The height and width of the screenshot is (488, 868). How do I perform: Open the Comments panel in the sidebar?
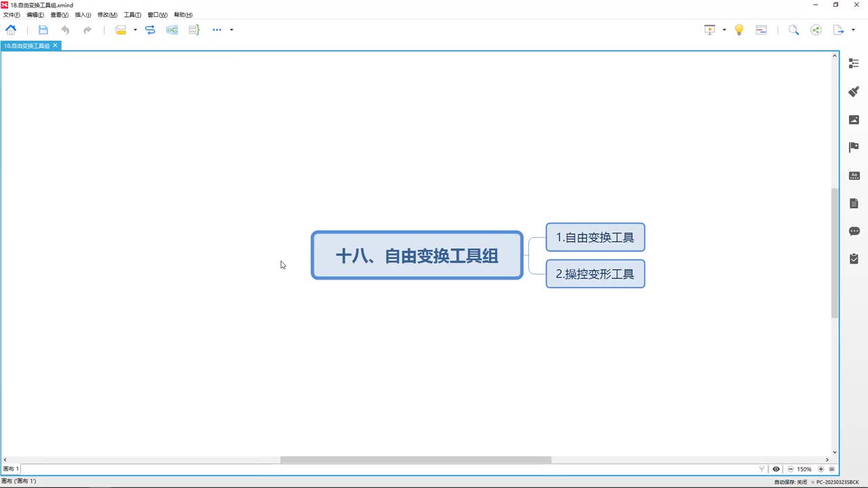click(854, 231)
